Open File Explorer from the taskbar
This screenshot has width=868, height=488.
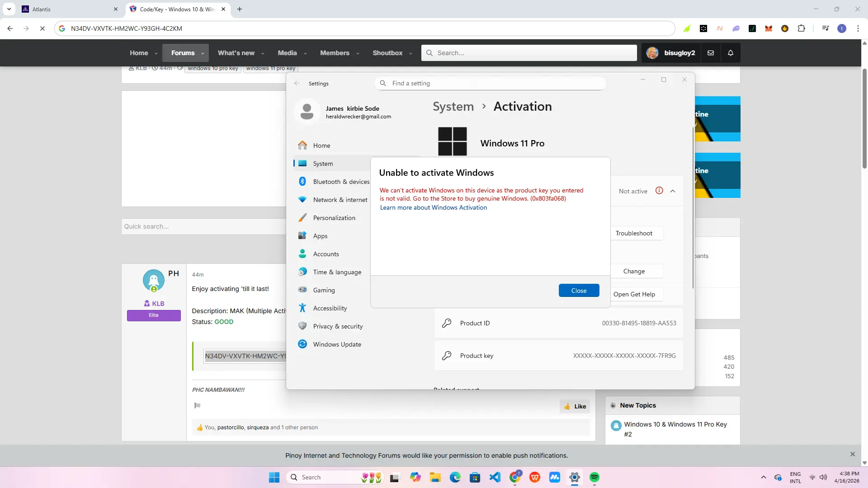(x=435, y=477)
